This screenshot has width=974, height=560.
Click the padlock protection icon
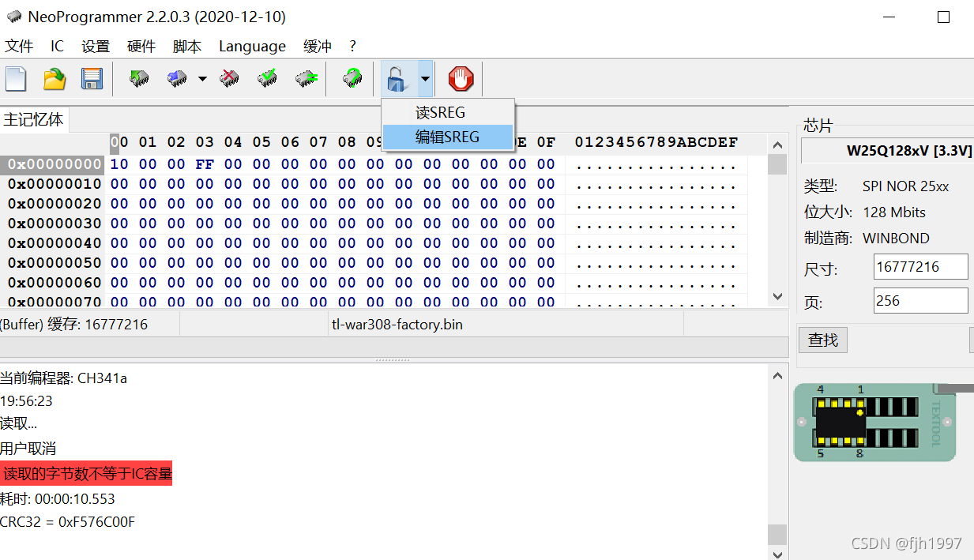coord(398,79)
